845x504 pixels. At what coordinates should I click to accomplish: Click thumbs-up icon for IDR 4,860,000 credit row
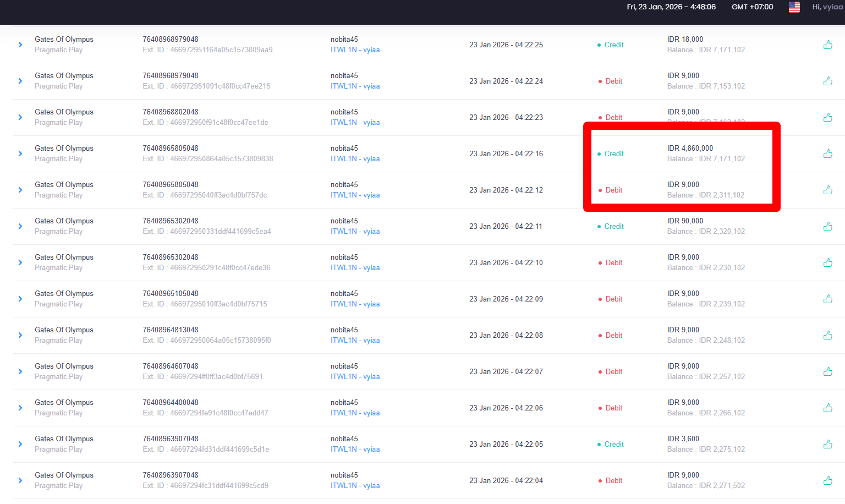(x=828, y=154)
